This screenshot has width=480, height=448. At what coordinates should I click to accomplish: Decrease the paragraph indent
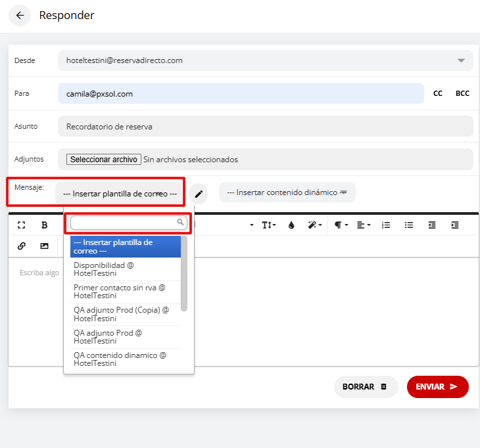pos(432,225)
